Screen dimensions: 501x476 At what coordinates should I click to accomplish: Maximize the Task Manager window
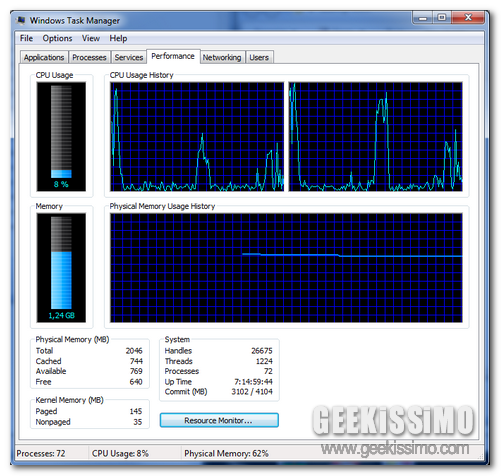(x=442, y=18)
